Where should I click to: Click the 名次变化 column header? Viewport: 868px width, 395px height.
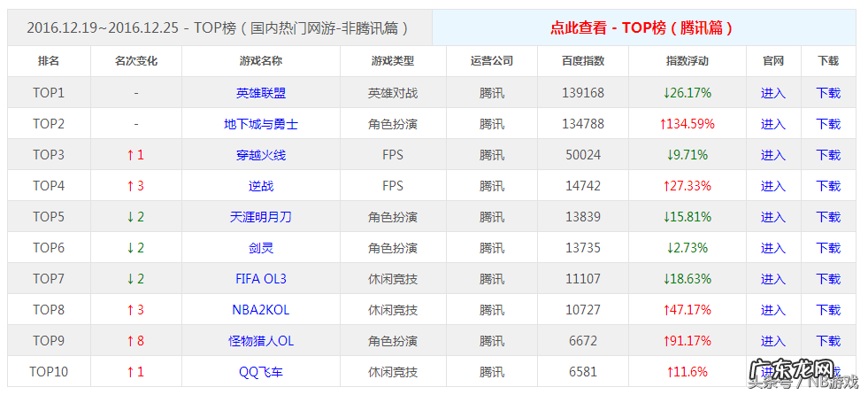click(136, 61)
